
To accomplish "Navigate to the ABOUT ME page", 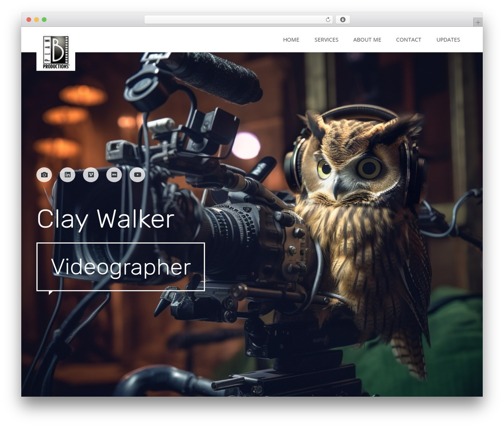I will [367, 40].
